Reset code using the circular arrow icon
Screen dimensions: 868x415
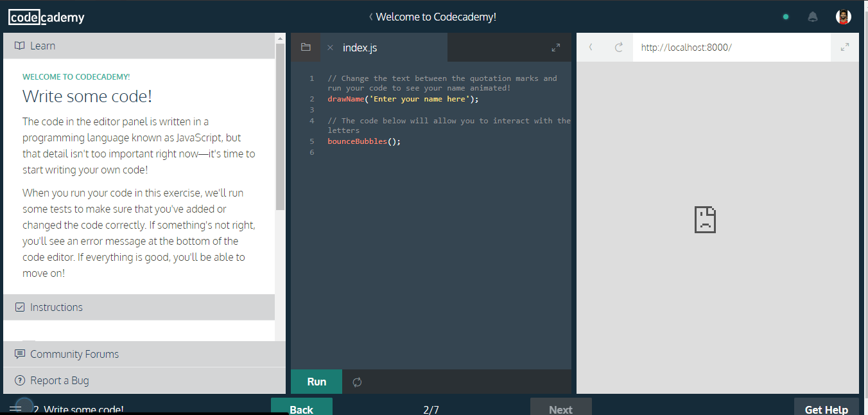357,382
